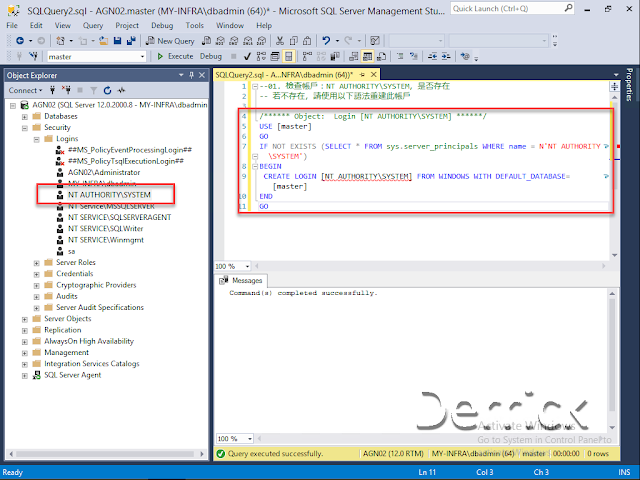
Task: Toggle Results to Grid mode
Action: click(x=367, y=56)
